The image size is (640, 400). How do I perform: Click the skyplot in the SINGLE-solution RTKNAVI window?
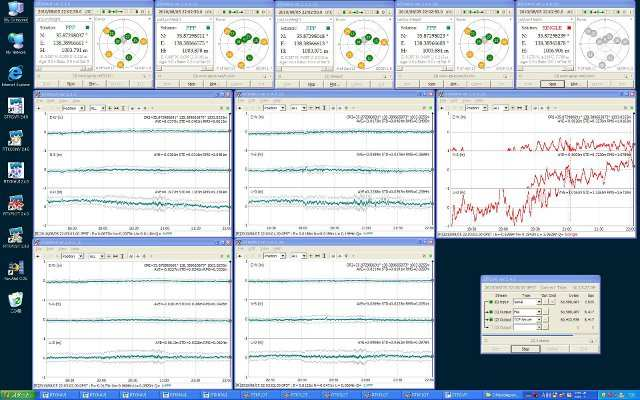point(605,43)
